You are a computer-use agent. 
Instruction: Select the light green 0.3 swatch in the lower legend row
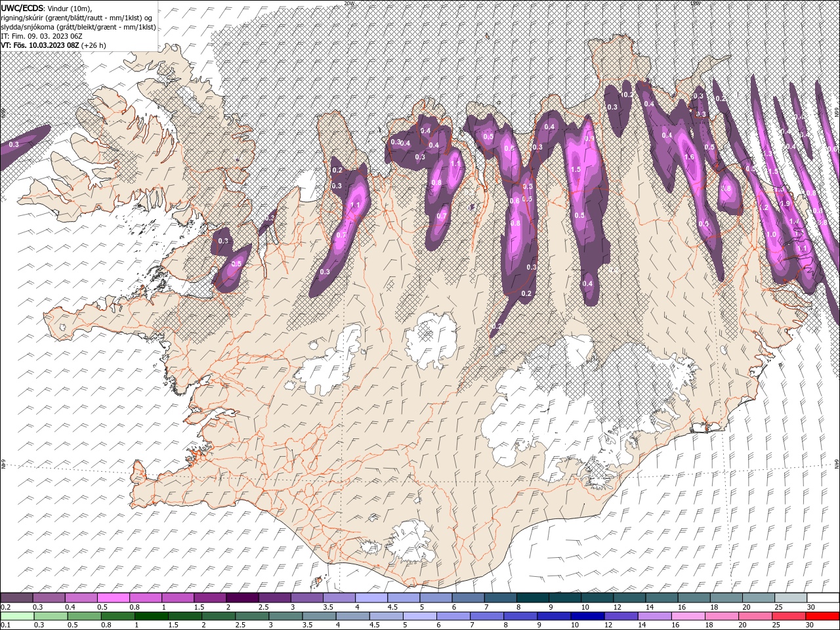[x=51, y=616]
